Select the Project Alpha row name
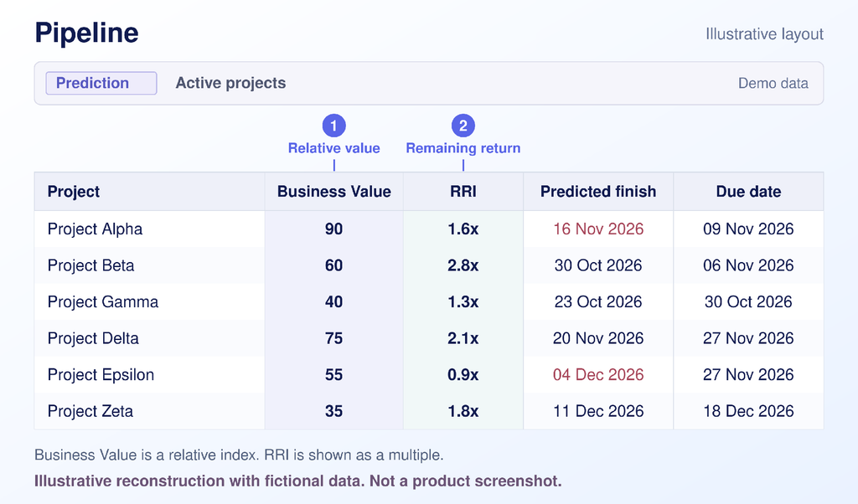Viewport: 858px width, 504px height. coord(95,229)
